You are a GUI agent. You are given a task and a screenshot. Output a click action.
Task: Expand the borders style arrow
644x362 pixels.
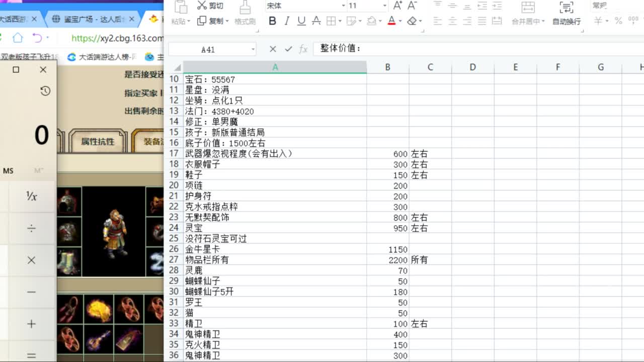pyautogui.click(x=340, y=22)
